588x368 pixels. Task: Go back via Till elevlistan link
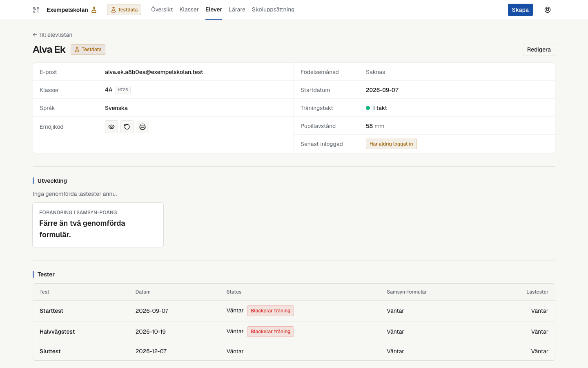(x=53, y=35)
